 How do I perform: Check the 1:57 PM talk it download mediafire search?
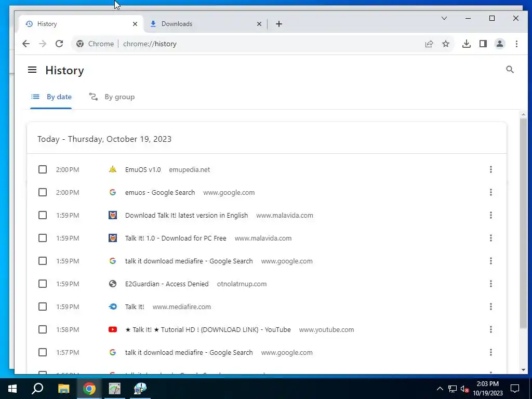43,352
